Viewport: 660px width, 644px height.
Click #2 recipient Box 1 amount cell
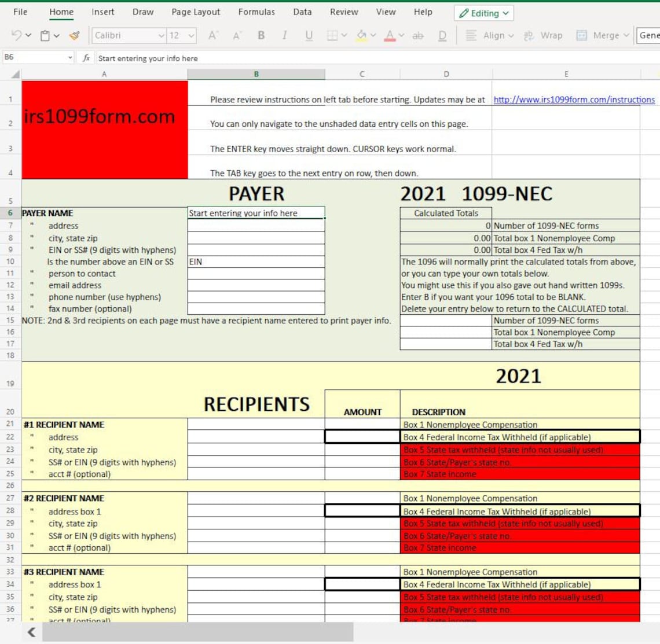[362, 498]
